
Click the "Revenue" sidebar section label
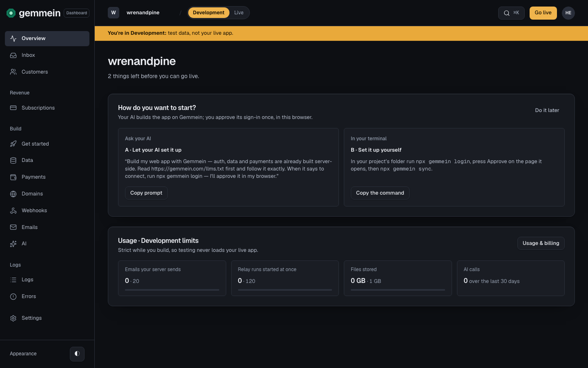20,93
